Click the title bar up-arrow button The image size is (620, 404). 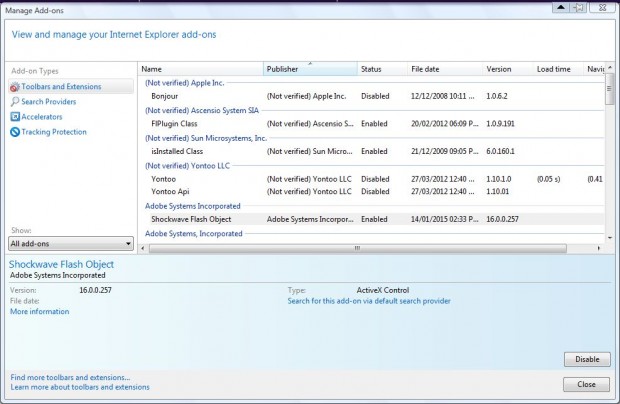(x=561, y=7)
